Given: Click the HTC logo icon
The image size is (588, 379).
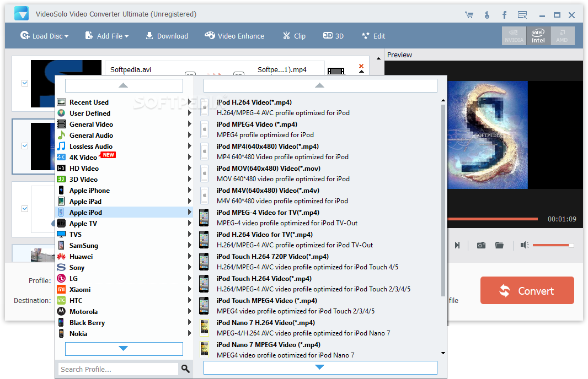Looking at the screenshot, I should 61,300.
